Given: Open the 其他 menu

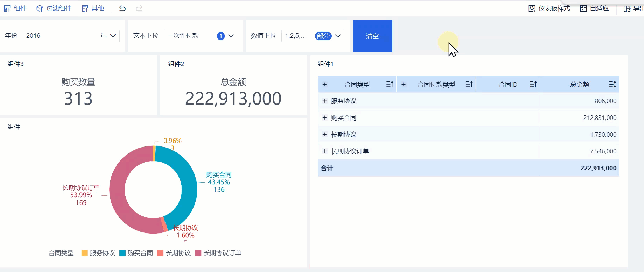Looking at the screenshot, I should point(93,8).
